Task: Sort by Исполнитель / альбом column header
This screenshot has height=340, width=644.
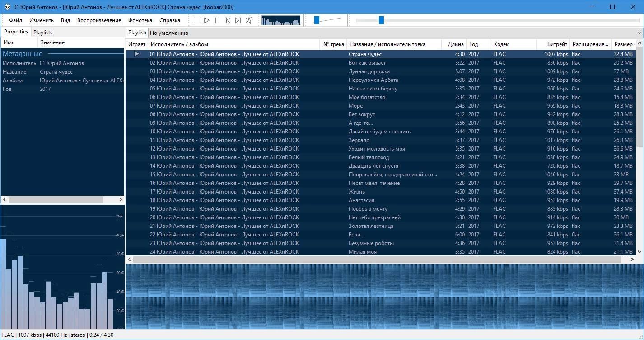Action: click(x=234, y=44)
